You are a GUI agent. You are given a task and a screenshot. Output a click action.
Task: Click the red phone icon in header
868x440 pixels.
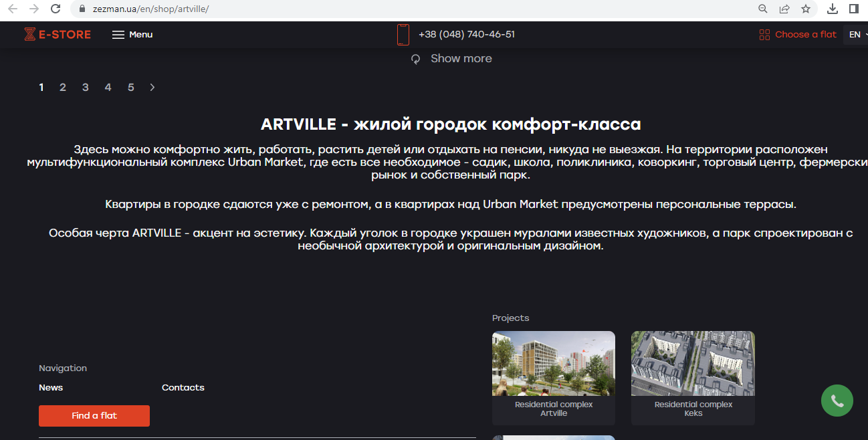(403, 34)
